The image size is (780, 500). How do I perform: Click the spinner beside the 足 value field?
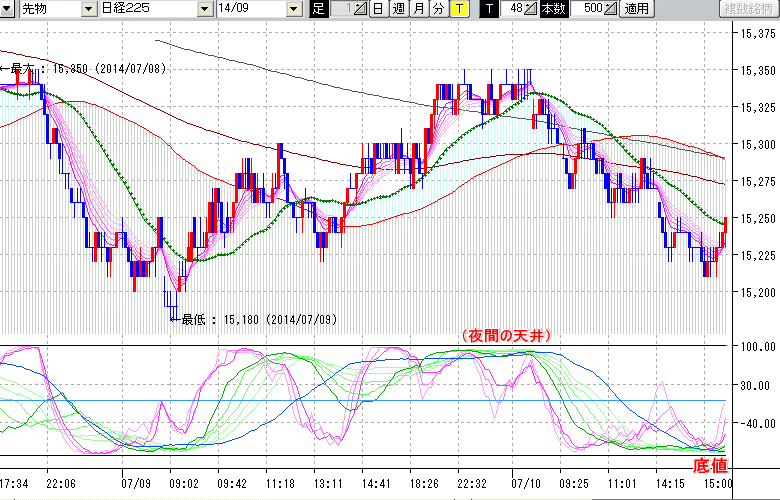tap(360, 9)
